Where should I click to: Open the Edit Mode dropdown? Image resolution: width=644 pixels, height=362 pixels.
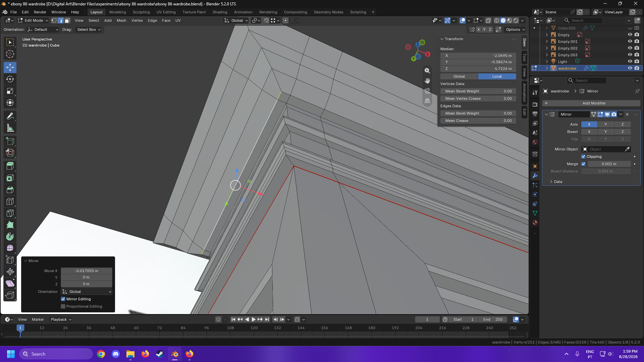[x=33, y=20]
